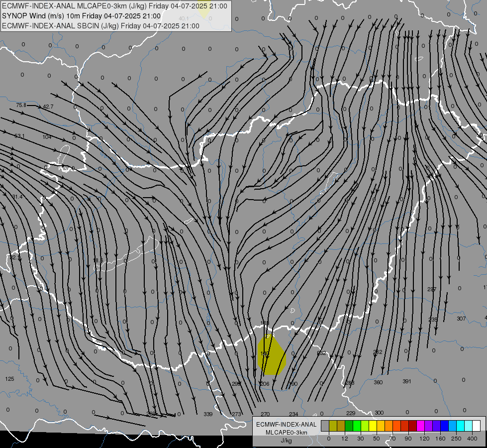
Task: Click the magenta swatch in the legend
Action: 420,426
